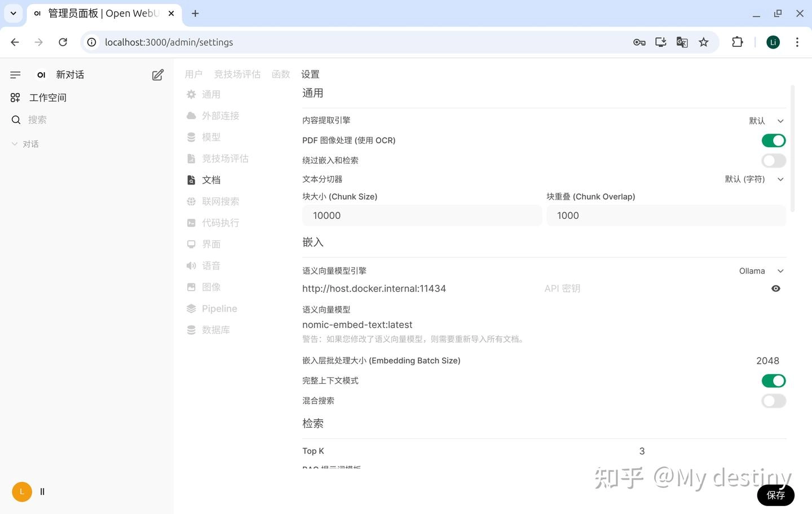Show the API key with eye icon
The height and width of the screenshot is (514, 812).
tap(776, 288)
